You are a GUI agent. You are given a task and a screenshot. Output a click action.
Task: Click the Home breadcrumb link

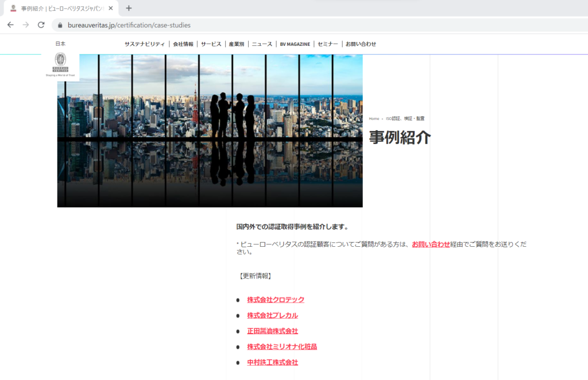[x=374, y=119]
